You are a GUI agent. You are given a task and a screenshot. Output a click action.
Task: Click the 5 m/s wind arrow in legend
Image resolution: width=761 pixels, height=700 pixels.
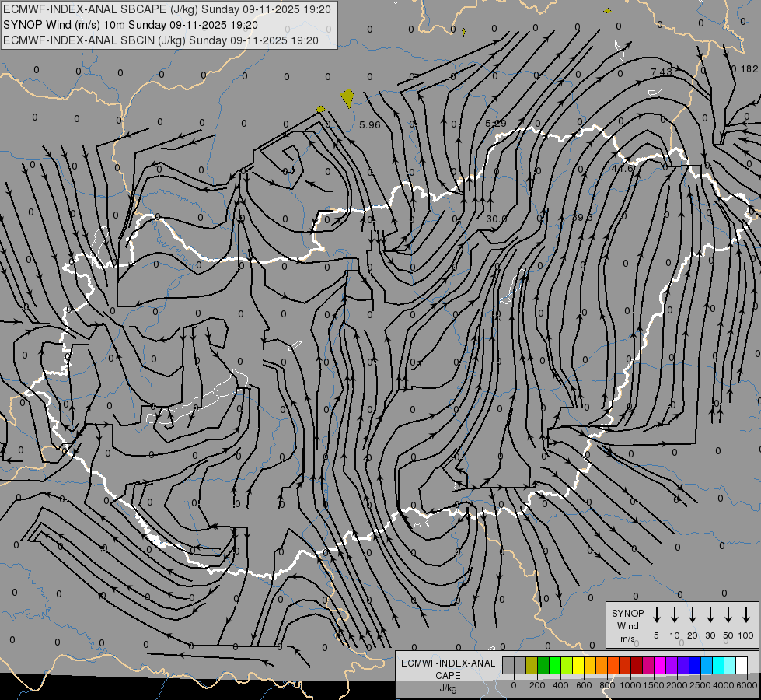tap(656, 615)
